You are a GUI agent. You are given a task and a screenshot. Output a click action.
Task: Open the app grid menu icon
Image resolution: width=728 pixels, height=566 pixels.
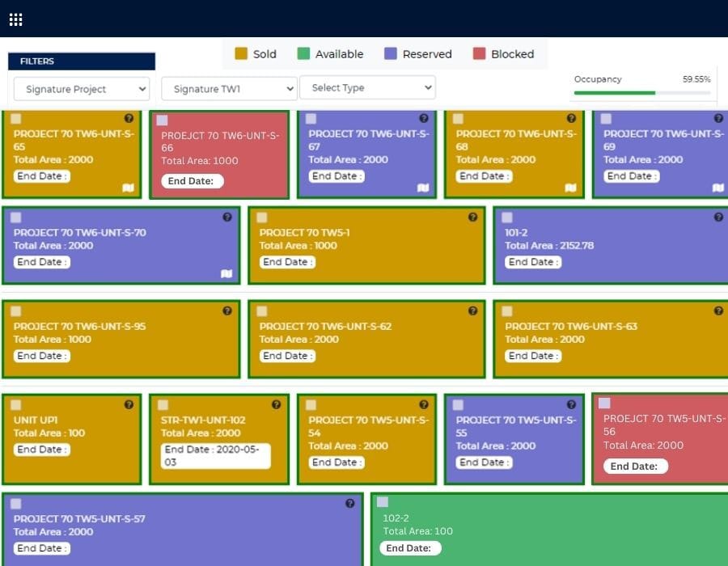(x=15, y=19)
